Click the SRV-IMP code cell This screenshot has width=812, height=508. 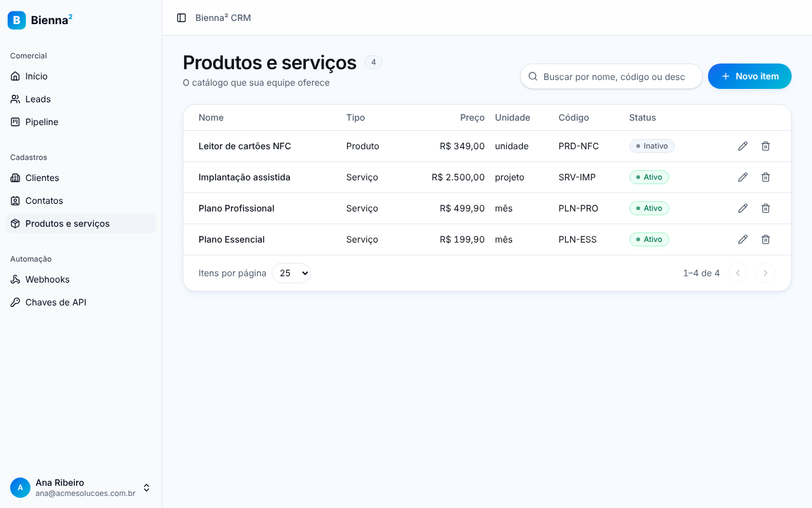click(577, 177)
